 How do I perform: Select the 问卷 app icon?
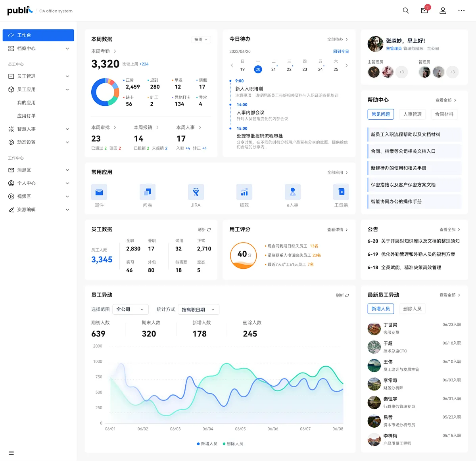point(147,192)
